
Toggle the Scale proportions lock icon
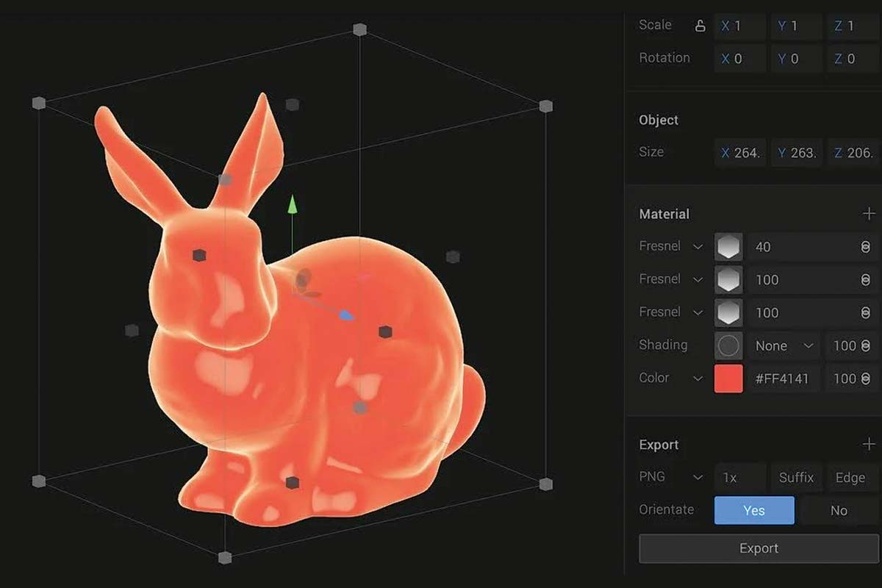coord(700,26)
